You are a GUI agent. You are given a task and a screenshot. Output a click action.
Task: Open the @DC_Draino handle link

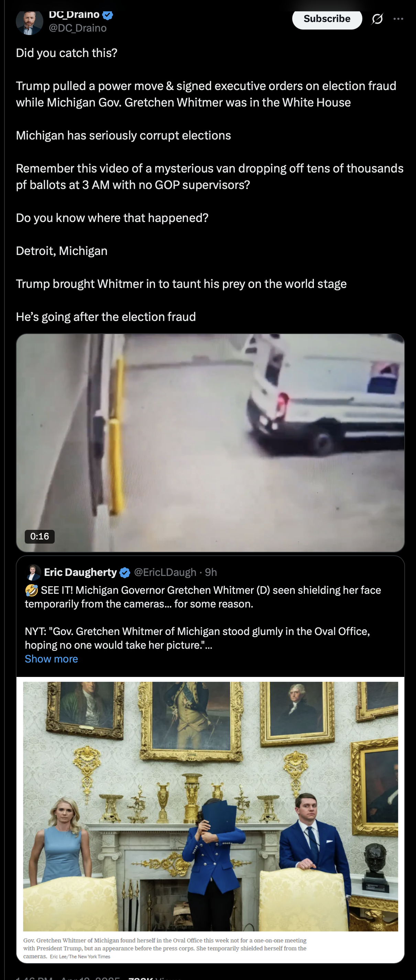click(78, 28)
